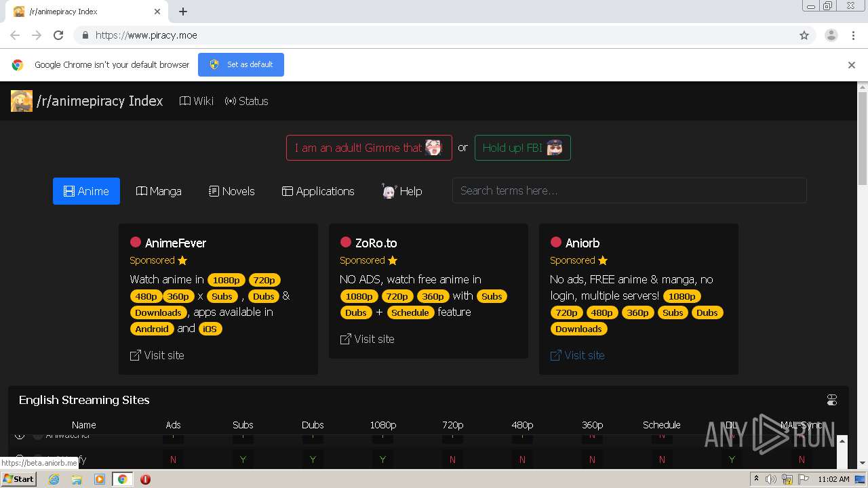
Task: Open Windows Explorer from taskbar
Action: 77,479
